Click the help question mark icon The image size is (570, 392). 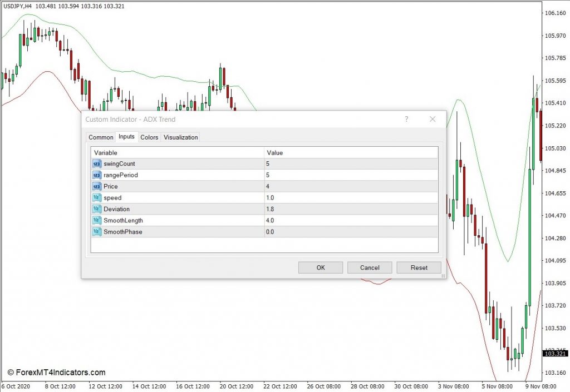pos(406,119)
